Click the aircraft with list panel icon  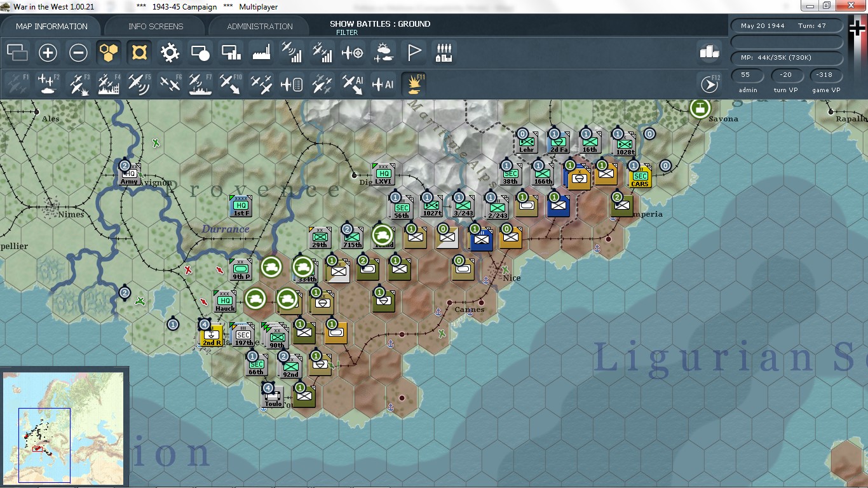pyautogui.click(x=292, y=84)
